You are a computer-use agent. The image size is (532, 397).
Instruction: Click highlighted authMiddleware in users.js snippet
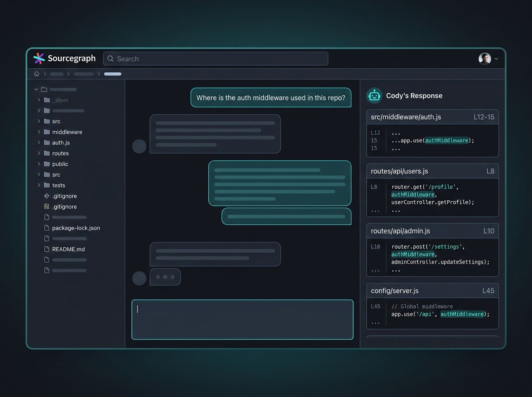click(x=413, y=195)
